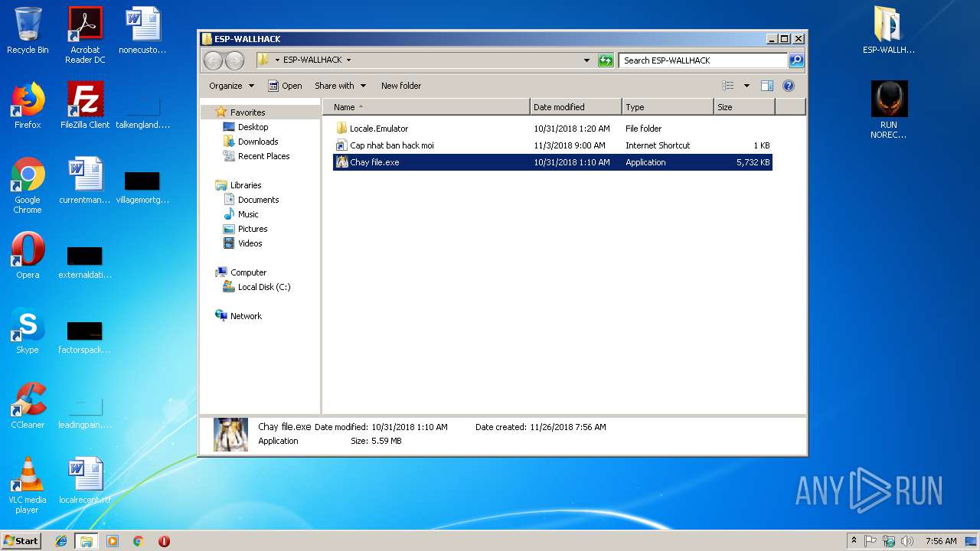The height and width of the screenshot is (551, 980).
Task: Select Local Disk (C:) in sidebar
Action: click(263, 287)
